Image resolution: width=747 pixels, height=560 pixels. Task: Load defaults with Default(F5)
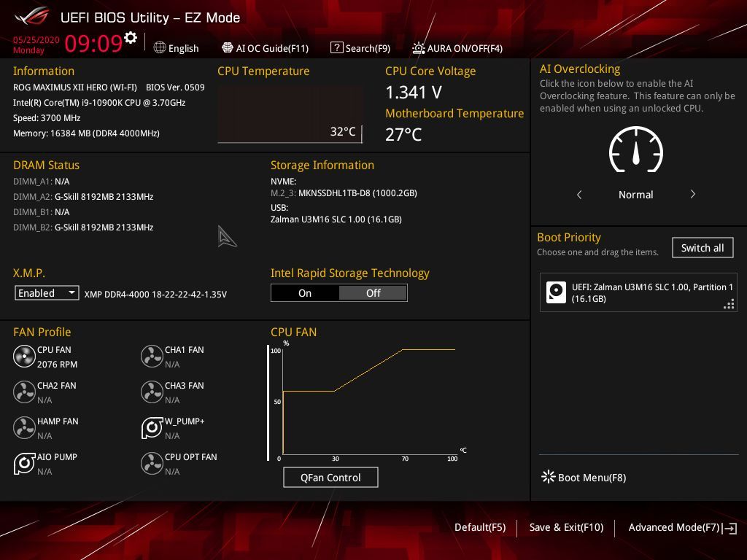[480, 528]
